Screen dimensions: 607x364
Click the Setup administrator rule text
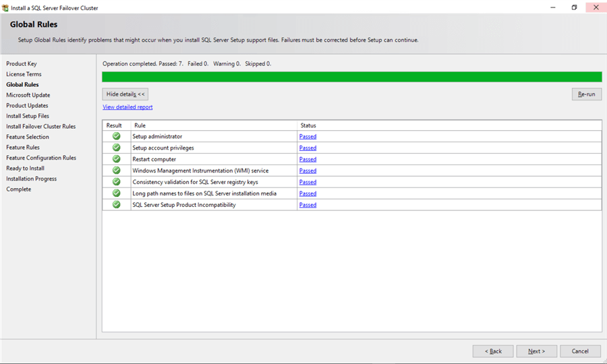(x=157, y=136)
